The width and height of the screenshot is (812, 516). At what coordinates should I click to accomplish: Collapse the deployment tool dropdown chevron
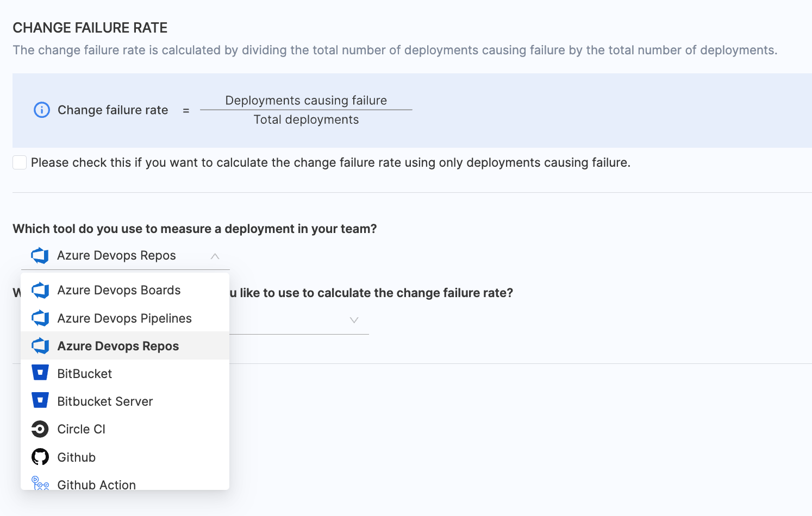(215, 256)
